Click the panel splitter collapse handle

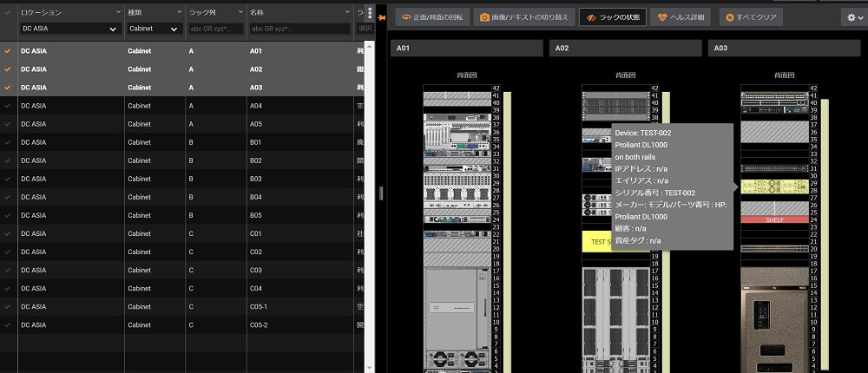[381, 193]
